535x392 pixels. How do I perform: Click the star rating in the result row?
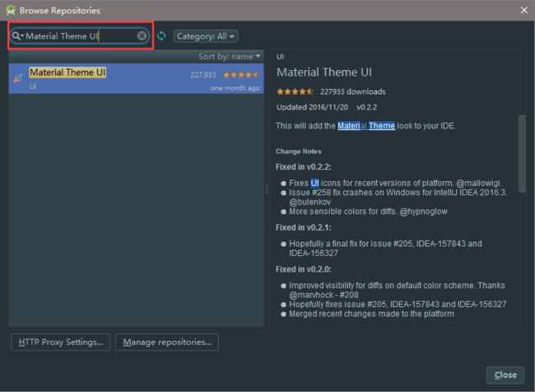coord(241,75)
